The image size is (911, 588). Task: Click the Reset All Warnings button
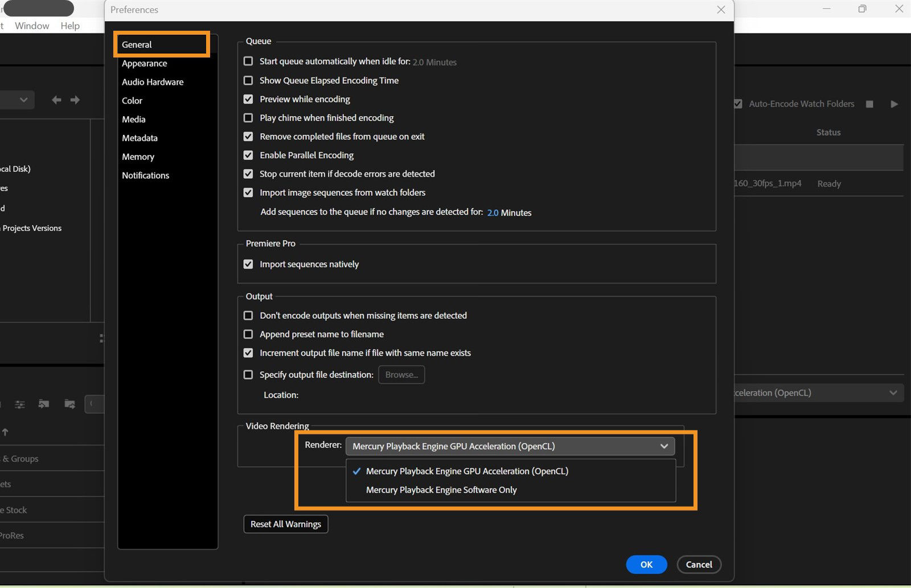(285, 524)
